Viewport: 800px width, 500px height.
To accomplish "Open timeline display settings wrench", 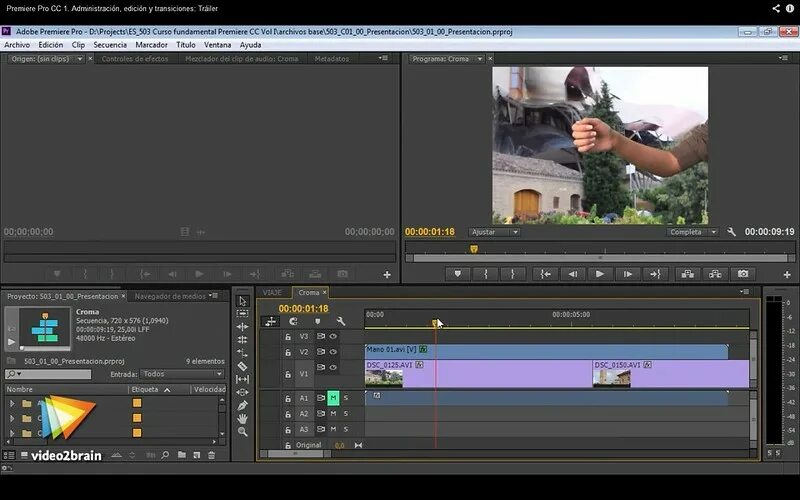I will pyautogui.click(x=341, y=321).
